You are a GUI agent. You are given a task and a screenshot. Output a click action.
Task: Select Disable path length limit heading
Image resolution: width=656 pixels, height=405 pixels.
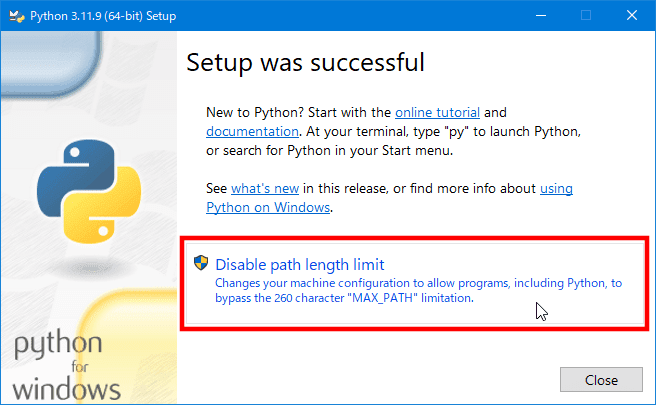click(x=300, y=264)
